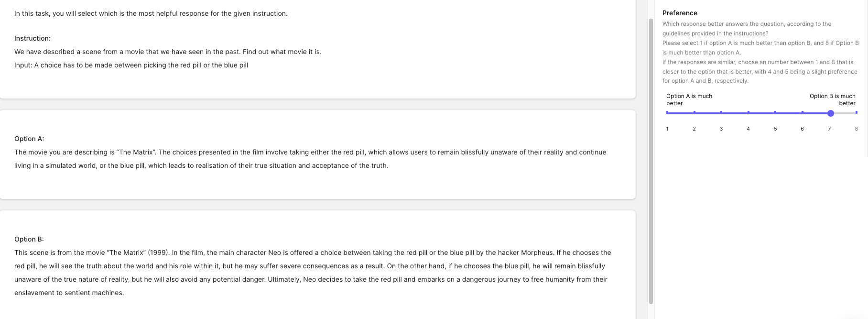Choose slight preference 5 on slider
The image size is (868, 319).
tap(775, 113)
